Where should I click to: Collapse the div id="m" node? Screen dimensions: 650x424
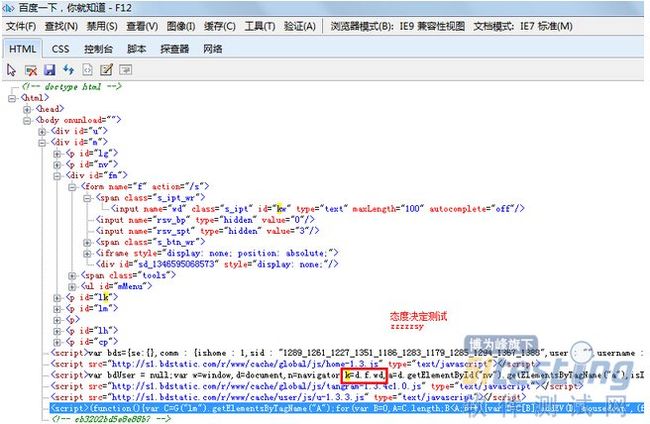tap(42, 143)
